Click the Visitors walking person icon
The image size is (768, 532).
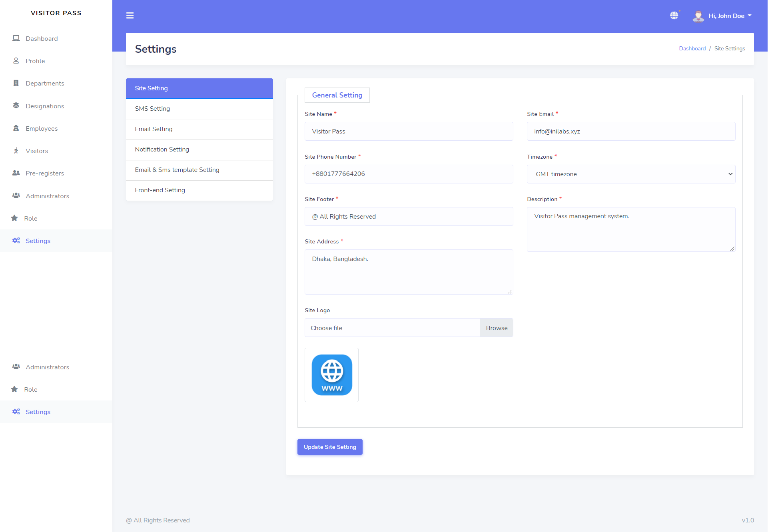tap(16, 151)
